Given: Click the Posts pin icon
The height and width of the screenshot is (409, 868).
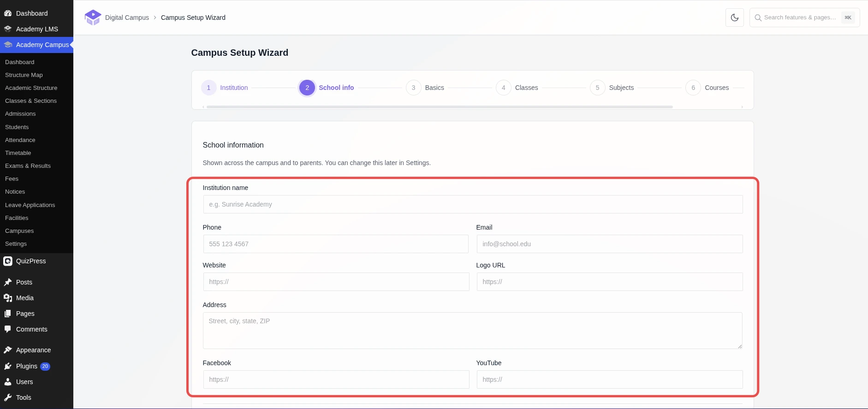Looking at the screenshot, I should click(8, 282).
